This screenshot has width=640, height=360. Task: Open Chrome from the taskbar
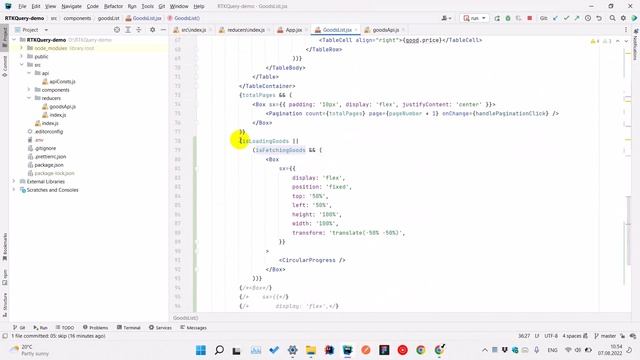[x=421, y=350]
